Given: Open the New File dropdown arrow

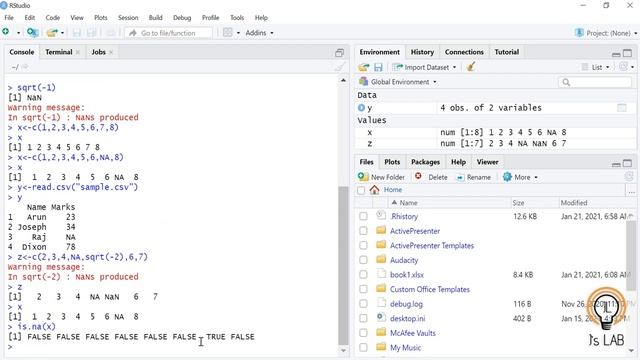Looking at the screenshot, I should [18, 33].
